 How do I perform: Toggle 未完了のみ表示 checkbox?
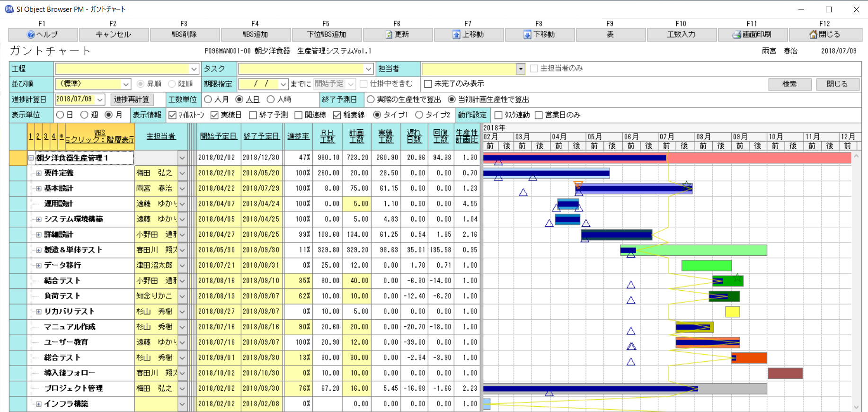pos(428,84)
